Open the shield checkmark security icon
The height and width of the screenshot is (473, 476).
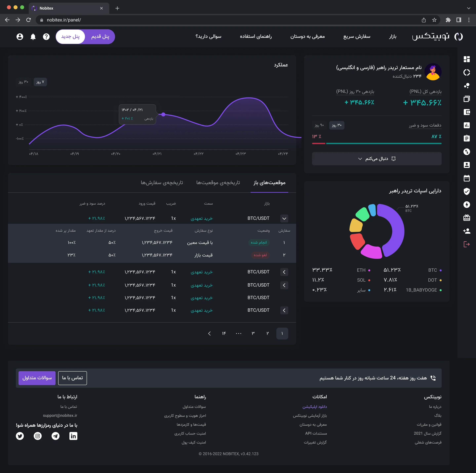[467, 191]
